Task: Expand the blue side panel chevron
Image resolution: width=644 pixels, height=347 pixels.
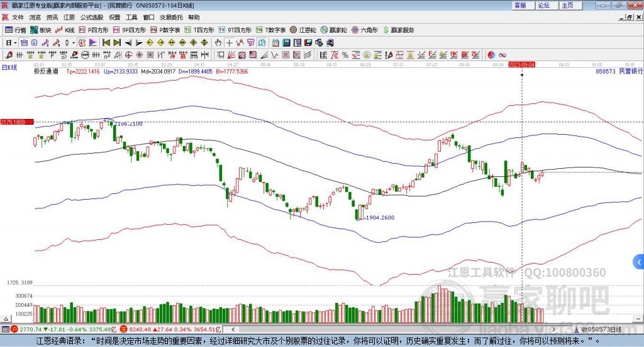Action: [639, 262]
